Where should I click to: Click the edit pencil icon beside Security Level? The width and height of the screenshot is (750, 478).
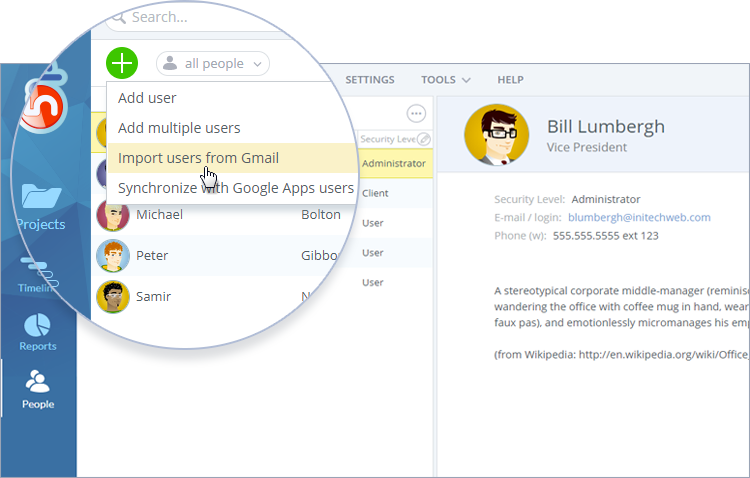click(424, 139)
